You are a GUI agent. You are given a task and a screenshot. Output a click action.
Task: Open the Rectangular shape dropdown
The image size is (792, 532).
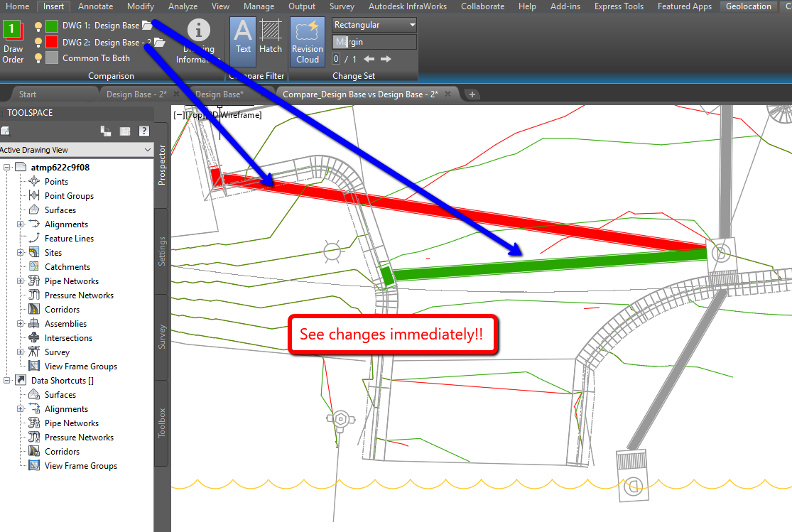374,25
